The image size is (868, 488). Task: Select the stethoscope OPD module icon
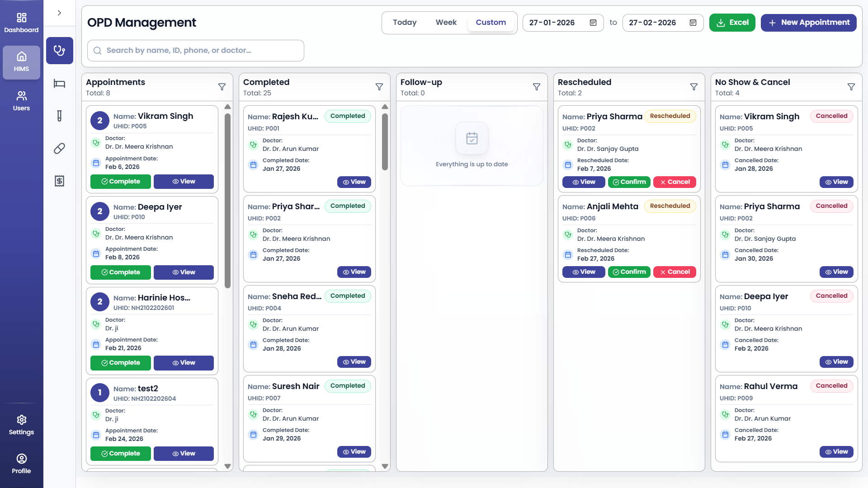59,51
